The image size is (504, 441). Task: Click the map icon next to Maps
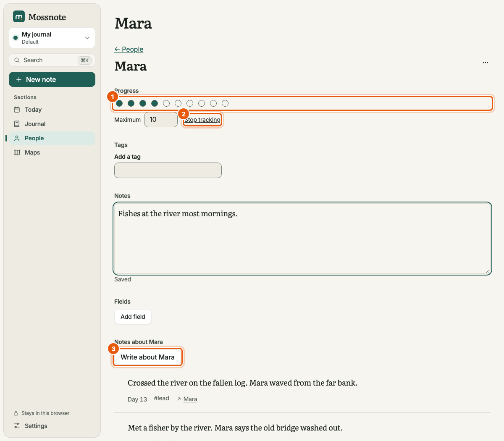(17, 152)
